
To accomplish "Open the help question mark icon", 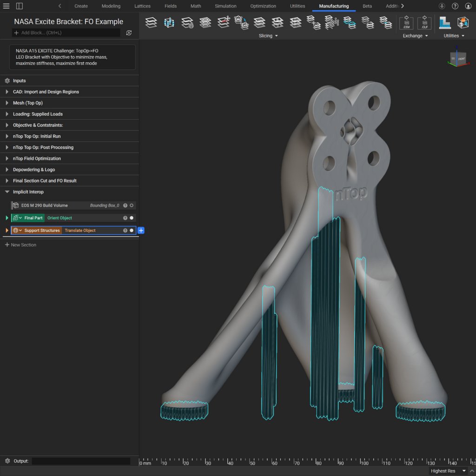I will [455, 6].
